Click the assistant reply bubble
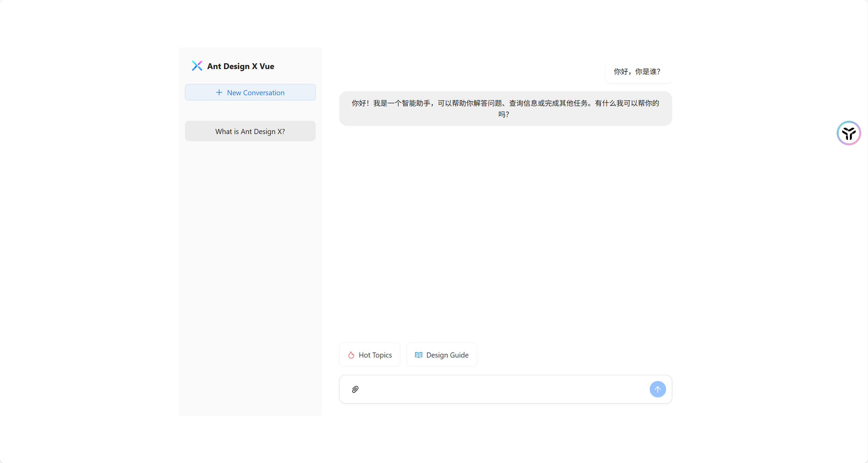The height and width of the screenshot is (463, 868). tap(505, 109)
